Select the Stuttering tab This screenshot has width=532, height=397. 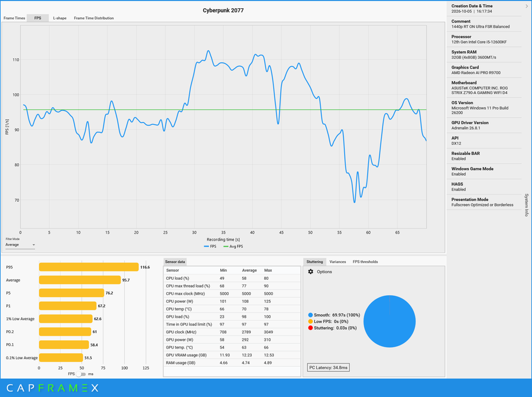(314, 262)
